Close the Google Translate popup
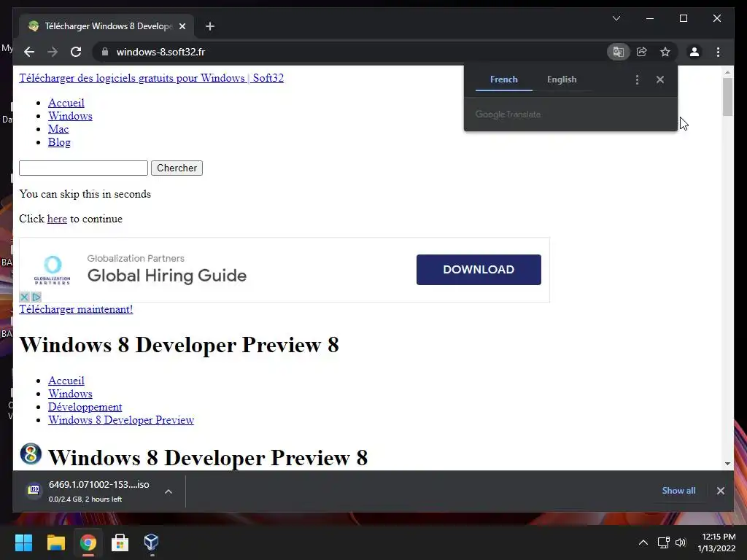 coord(659,79)
